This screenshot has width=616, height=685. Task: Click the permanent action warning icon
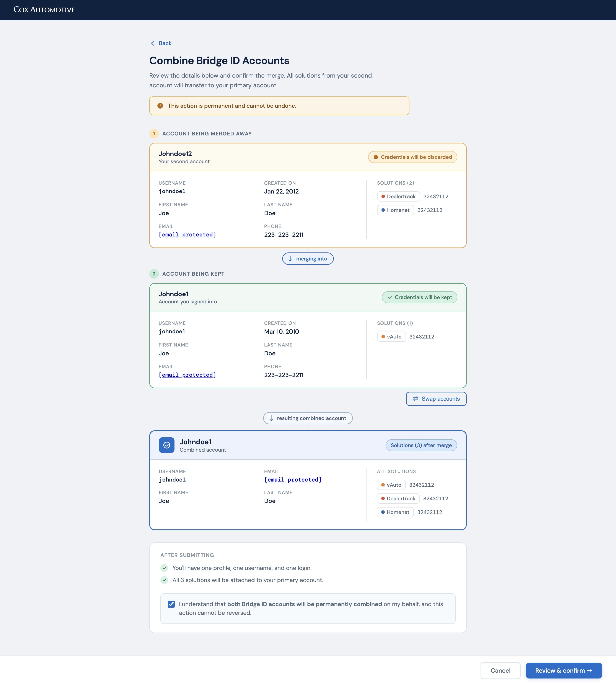tap(160, 106)
